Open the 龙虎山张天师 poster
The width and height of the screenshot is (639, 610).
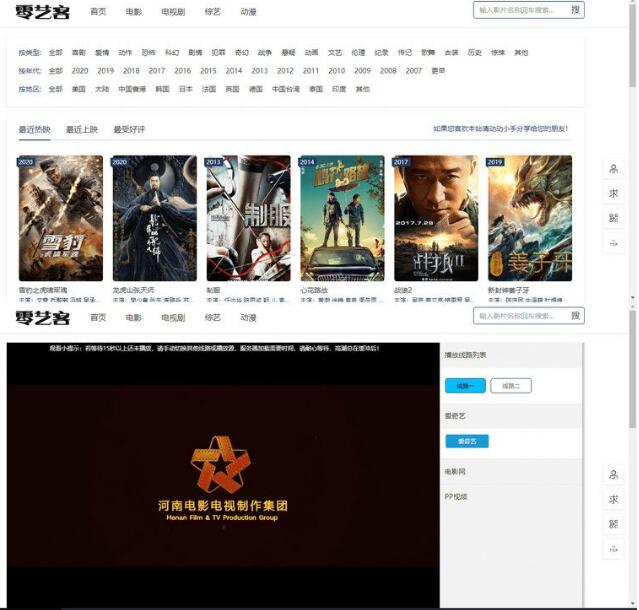tap(154, 218)
